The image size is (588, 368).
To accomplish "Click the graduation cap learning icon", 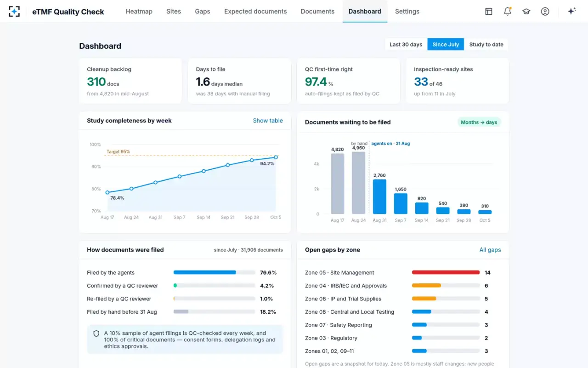I will click(x=526, y=11).
